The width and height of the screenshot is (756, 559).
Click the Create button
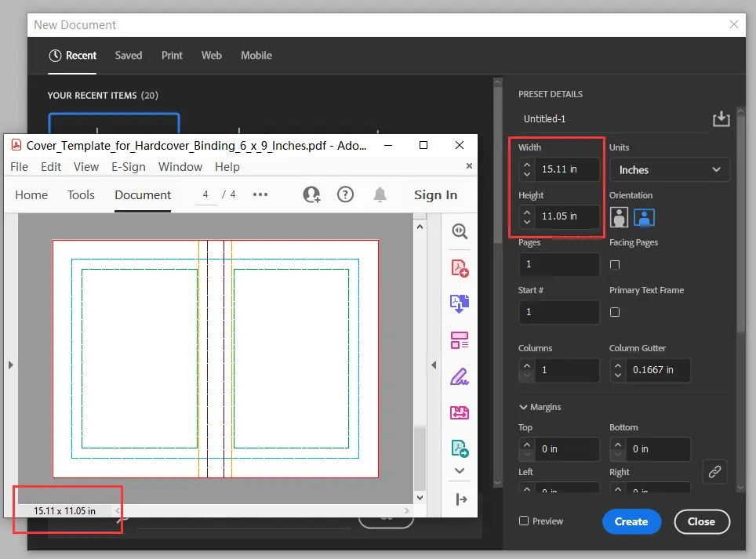(x=631, y=521)
